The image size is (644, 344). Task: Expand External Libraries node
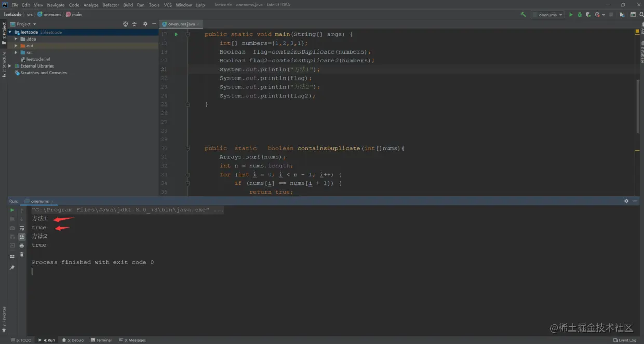[x=10, y=66]
